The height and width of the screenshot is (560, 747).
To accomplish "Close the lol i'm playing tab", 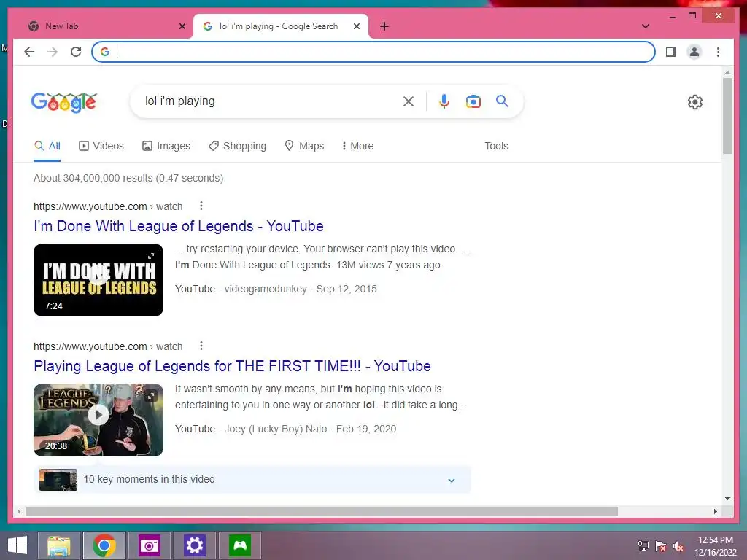I will (x=356, y=26).
